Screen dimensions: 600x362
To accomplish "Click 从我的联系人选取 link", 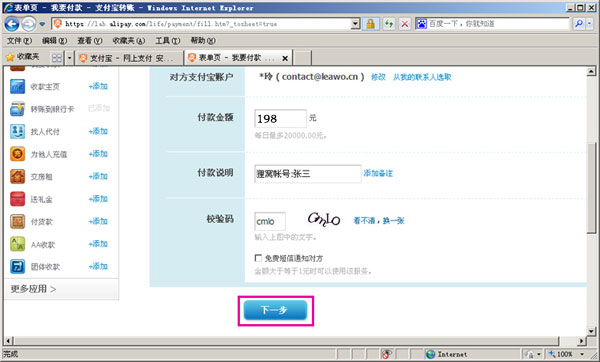I will [x=422, y=77].
